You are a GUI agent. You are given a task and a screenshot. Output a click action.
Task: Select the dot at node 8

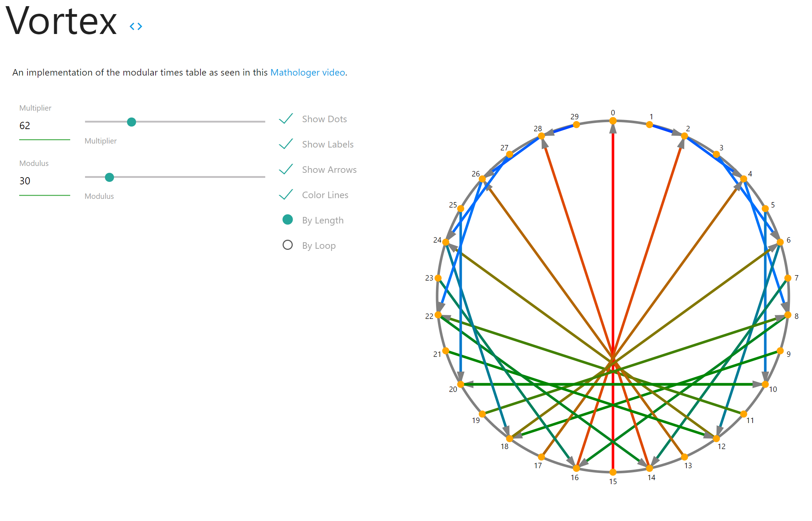pyautogui.click(x=788, y=315)
